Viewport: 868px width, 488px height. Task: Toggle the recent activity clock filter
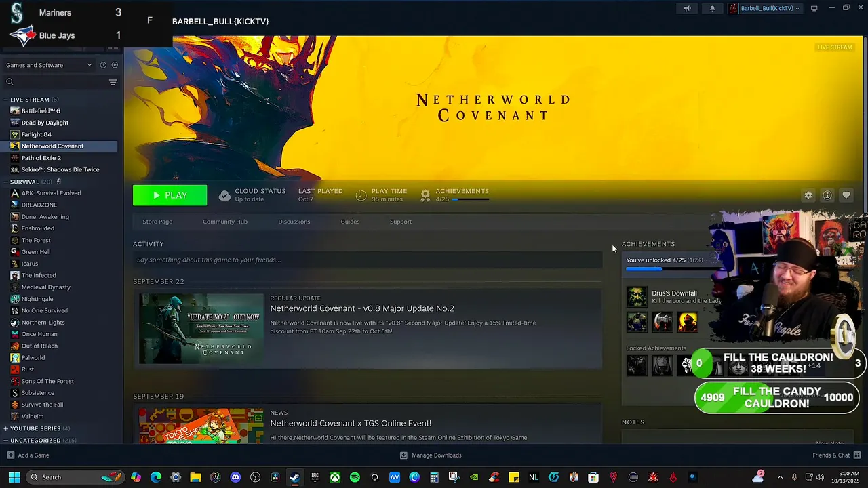[x=103, y=65]
